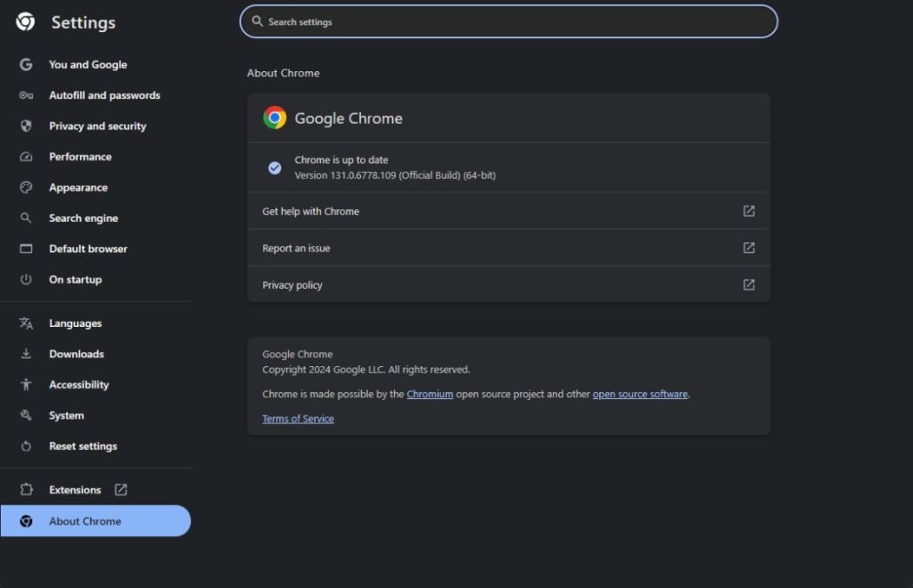Click the Google Chrome card title
The width and height of the screenshot is (913, 588).
349,118
